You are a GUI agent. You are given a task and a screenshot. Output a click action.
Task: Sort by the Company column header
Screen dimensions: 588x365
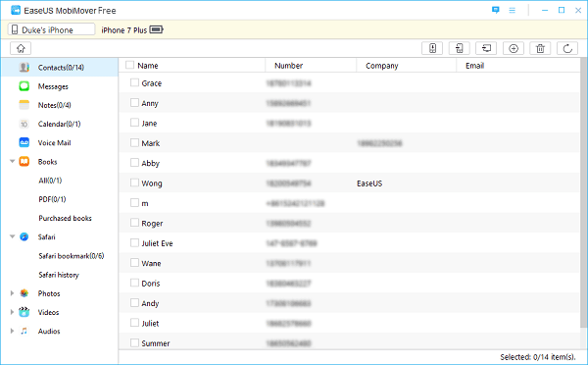tap(382, 66)
